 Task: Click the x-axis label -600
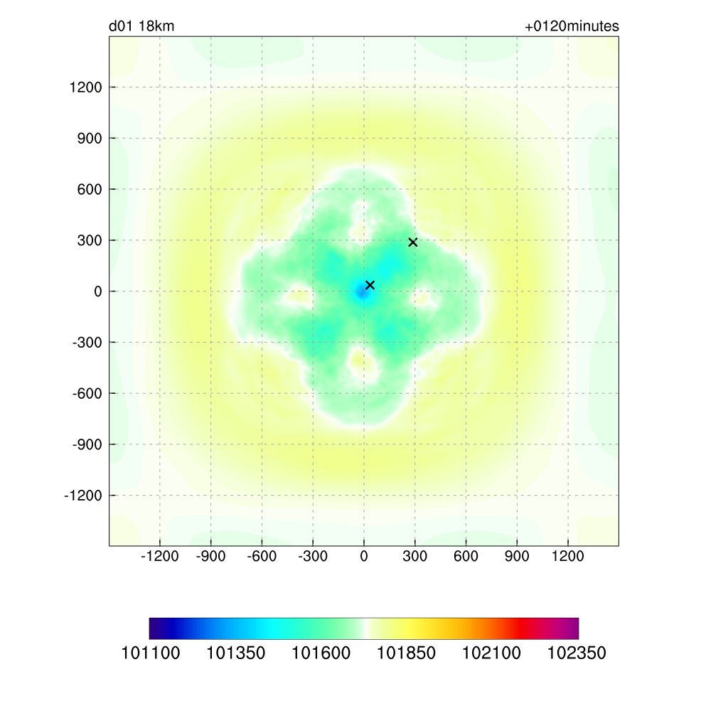pyautogui.click(x=262, y=556)
